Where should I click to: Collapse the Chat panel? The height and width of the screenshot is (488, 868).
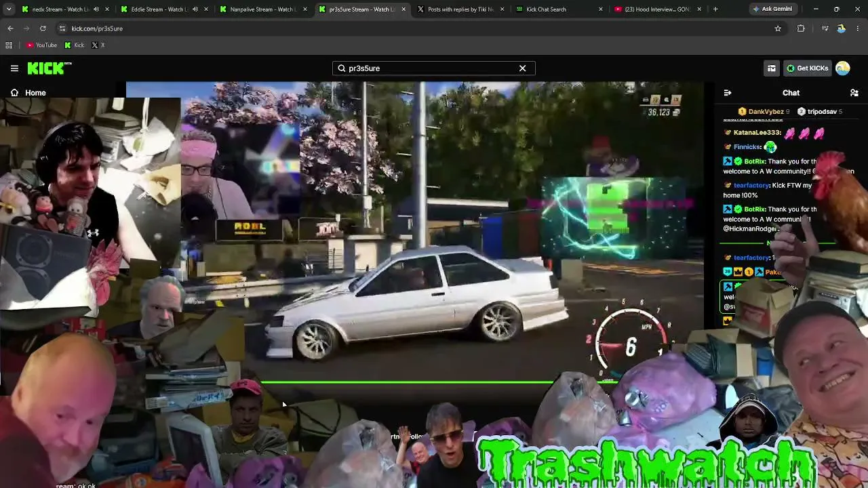tap(728, 93)
